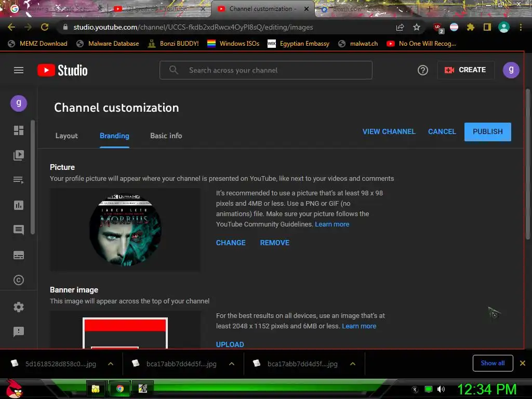The width and height of the screenshot is (532, 399).
Task: Open Learn more link under Banner image
Action: 359,326
